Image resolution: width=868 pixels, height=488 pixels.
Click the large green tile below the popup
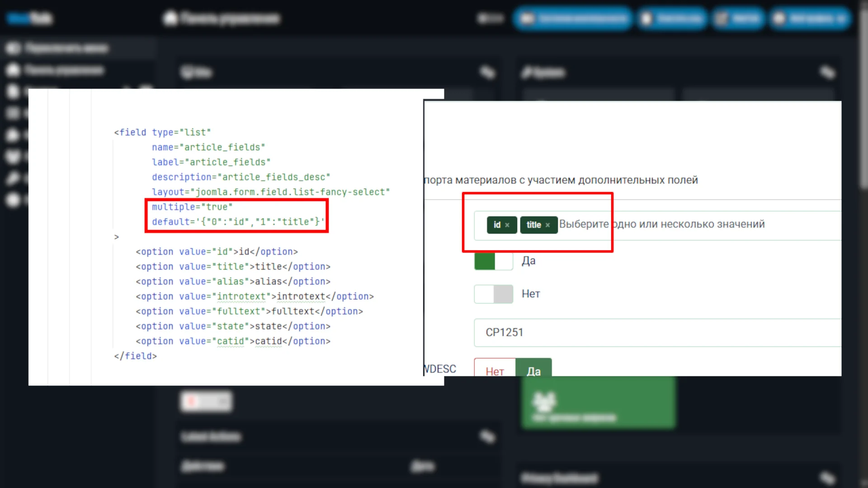pos(598,403)
